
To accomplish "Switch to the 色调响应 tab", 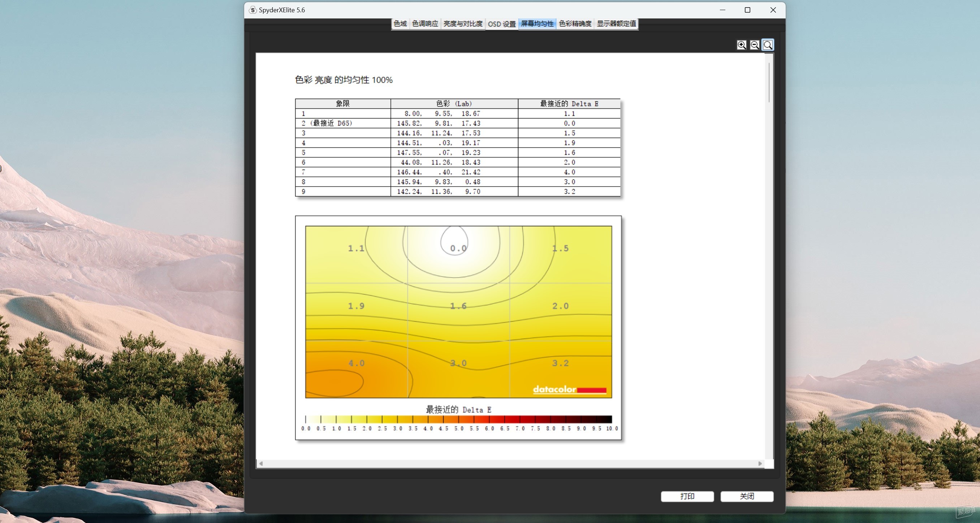I will click(x=425, y=23).
